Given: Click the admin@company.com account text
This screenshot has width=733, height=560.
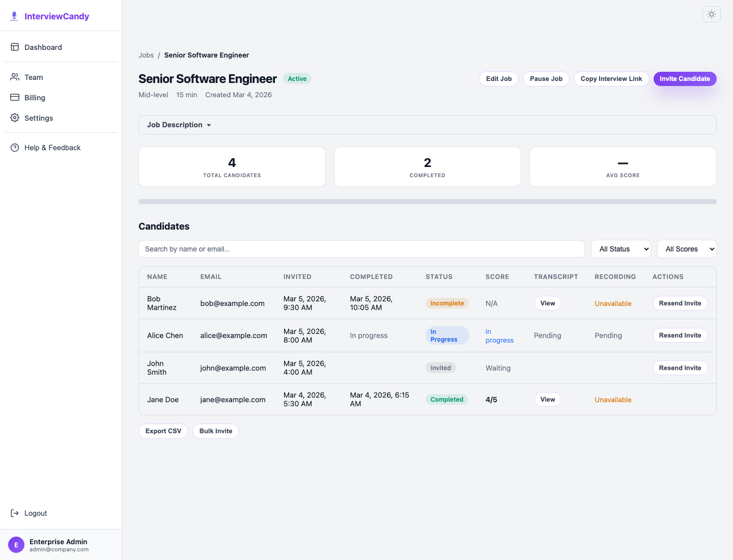Looking at the screenshot, I should (59, 549).
